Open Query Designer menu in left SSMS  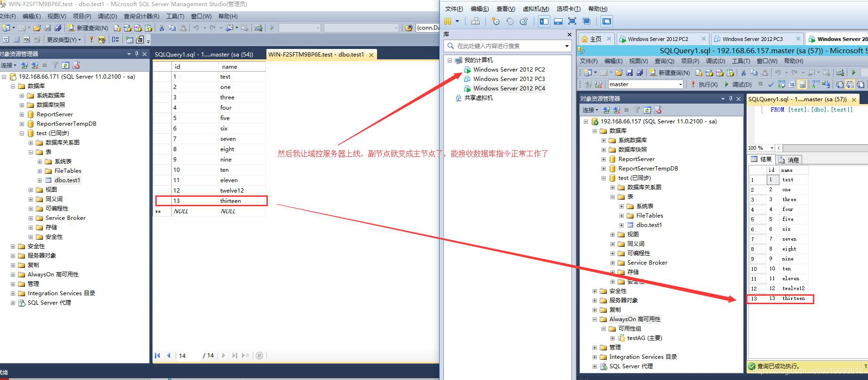[x=141, y=16]
